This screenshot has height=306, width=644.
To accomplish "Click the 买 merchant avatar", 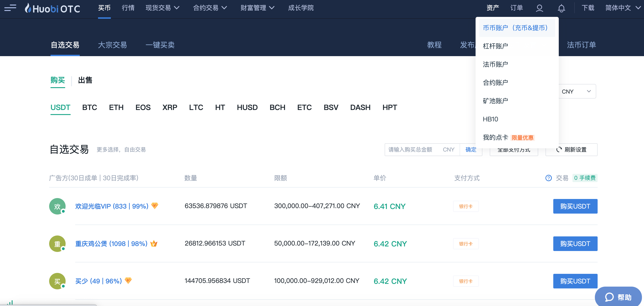I will tap(57, 281).
